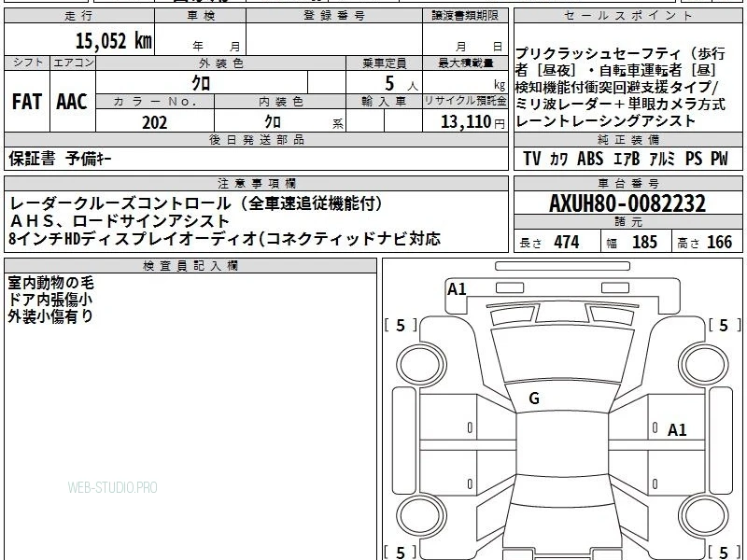Click the 検査員記入欄 header

coord(190,266)
